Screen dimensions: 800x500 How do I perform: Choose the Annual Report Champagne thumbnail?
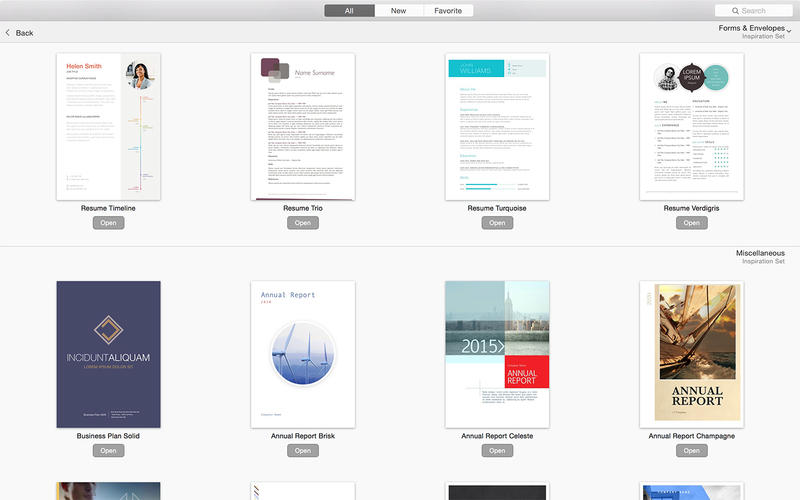[691, 354]
